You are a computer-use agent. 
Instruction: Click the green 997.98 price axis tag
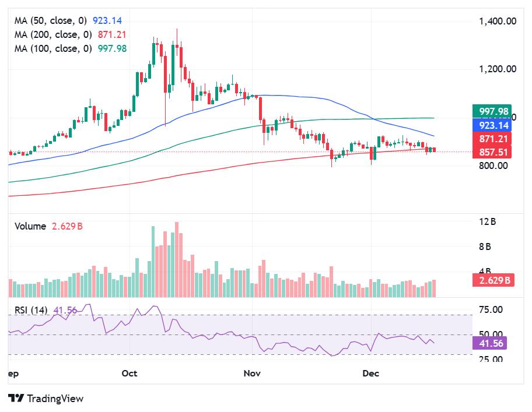492,111
